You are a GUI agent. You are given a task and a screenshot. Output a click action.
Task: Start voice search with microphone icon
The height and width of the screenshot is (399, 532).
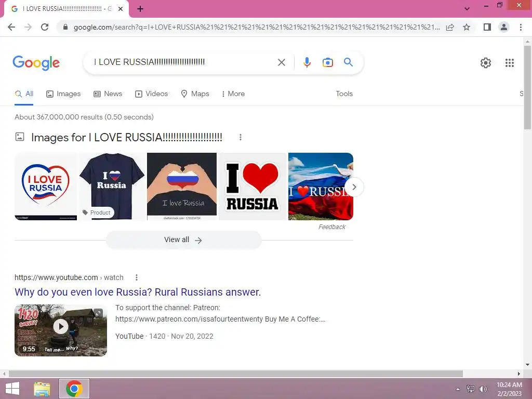coord(307,62)
